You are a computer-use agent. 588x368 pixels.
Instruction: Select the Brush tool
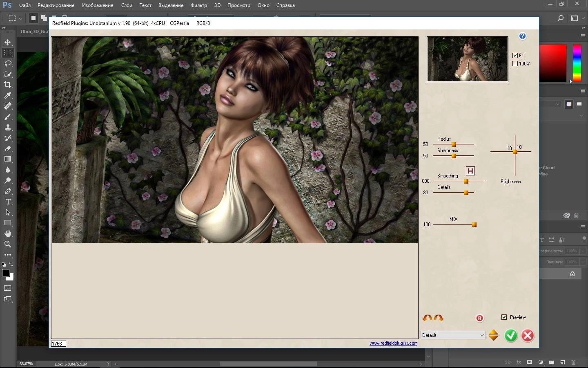pos(8,117)
